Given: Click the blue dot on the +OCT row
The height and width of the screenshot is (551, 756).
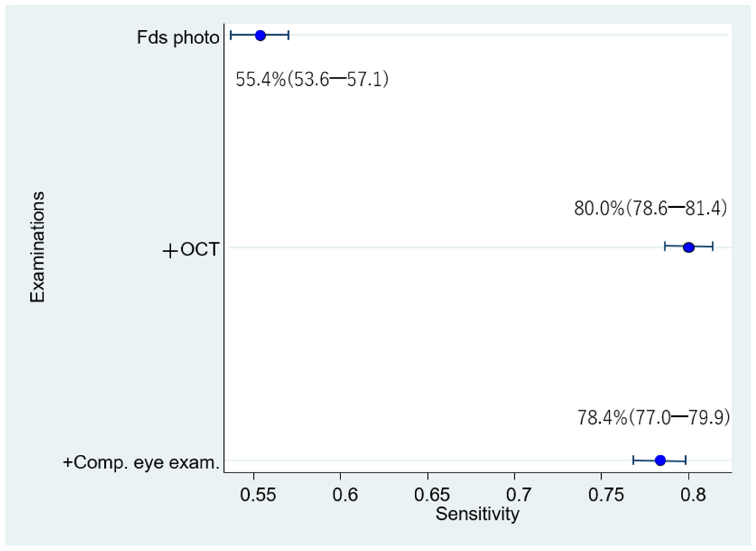Looking at the screenshot, I should [689, 247].
